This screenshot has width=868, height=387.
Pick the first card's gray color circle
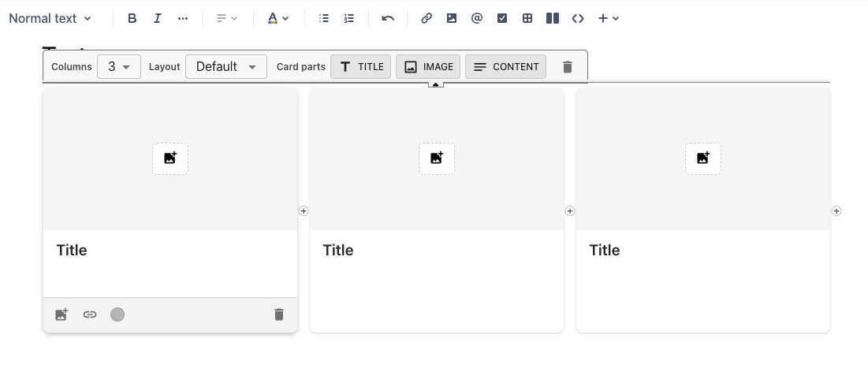coord(117,314)
